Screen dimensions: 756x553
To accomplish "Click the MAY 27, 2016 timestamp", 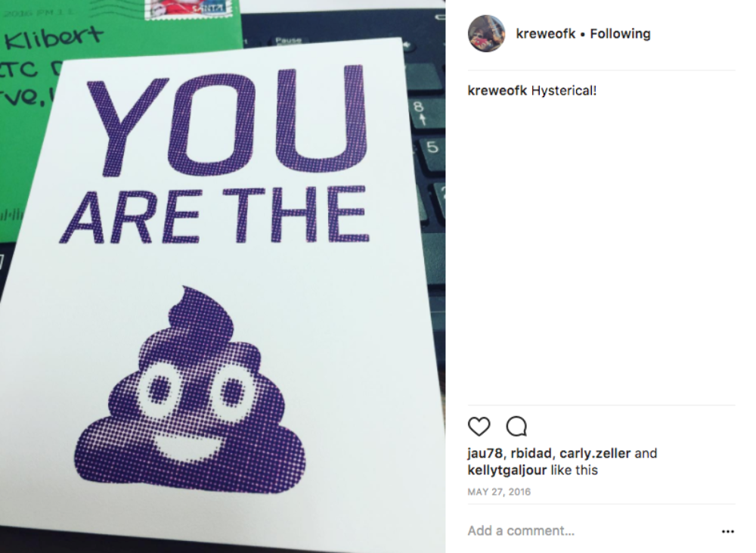I will click(499, 492).
